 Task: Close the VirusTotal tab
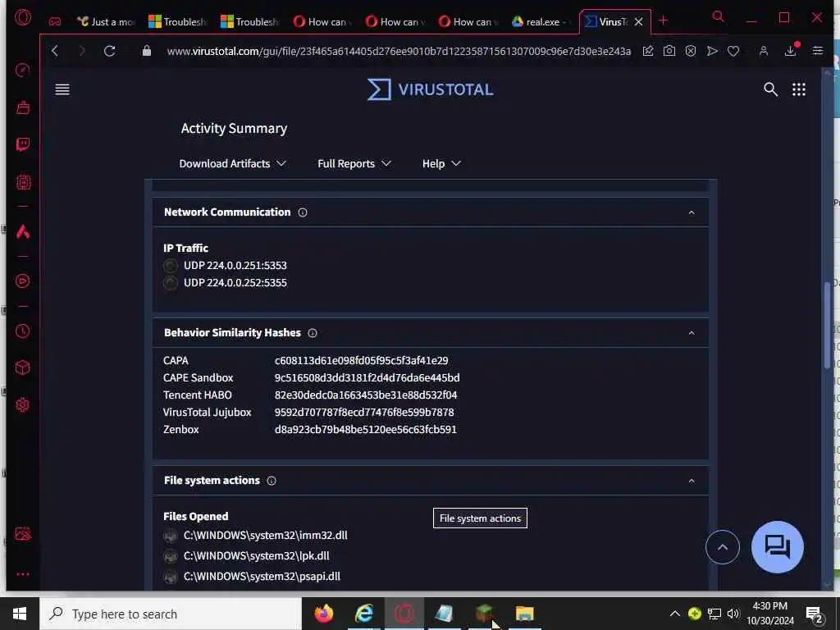point(638,22)
